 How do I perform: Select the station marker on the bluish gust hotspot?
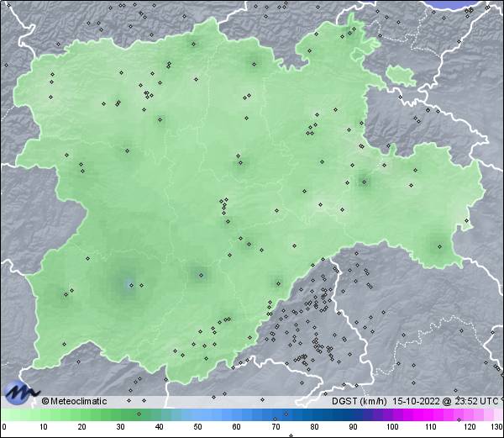pos(131,285)
